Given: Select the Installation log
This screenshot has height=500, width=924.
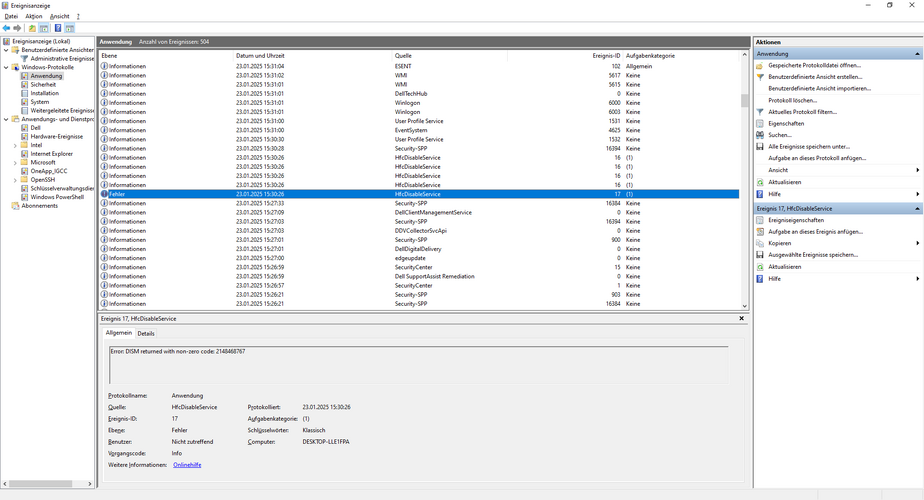Looking at the screenshot, I should click(45, 93).
